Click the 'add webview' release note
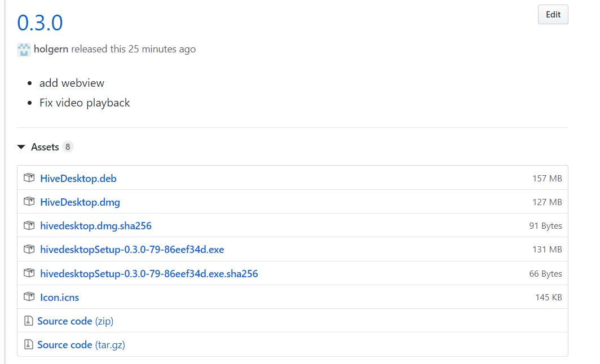Image resolution: width=600 pixels, height=364 pixels. pos(72,83)
